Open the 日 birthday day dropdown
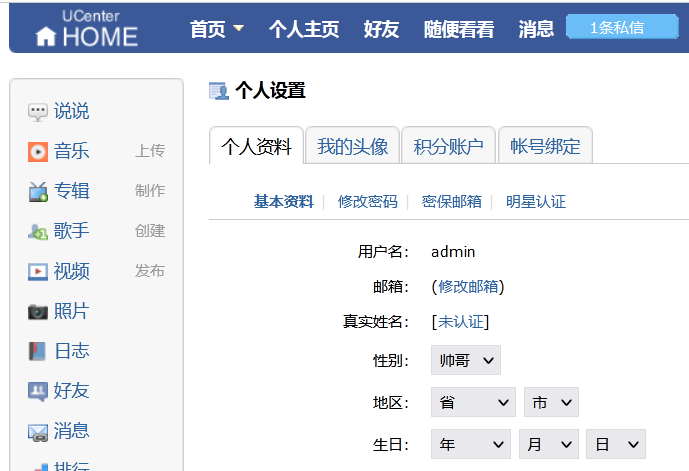The image size is (689, 471). (x=616, y=444)
